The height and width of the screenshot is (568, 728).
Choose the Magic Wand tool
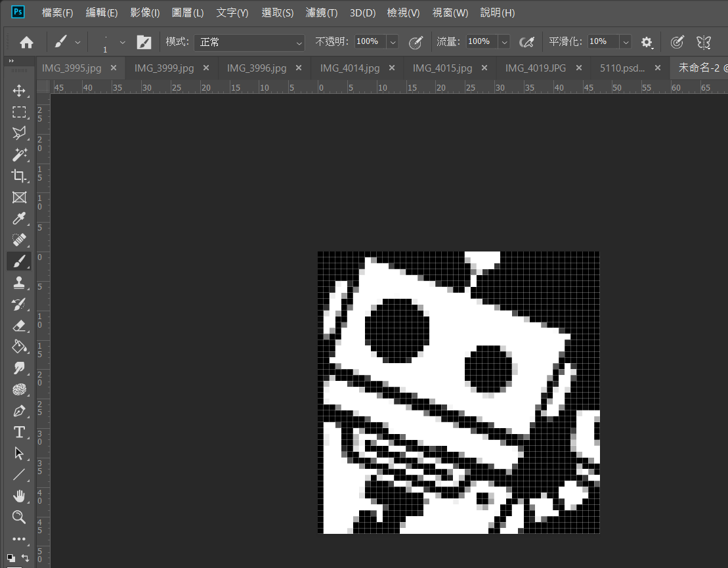(x=19, y=155)
